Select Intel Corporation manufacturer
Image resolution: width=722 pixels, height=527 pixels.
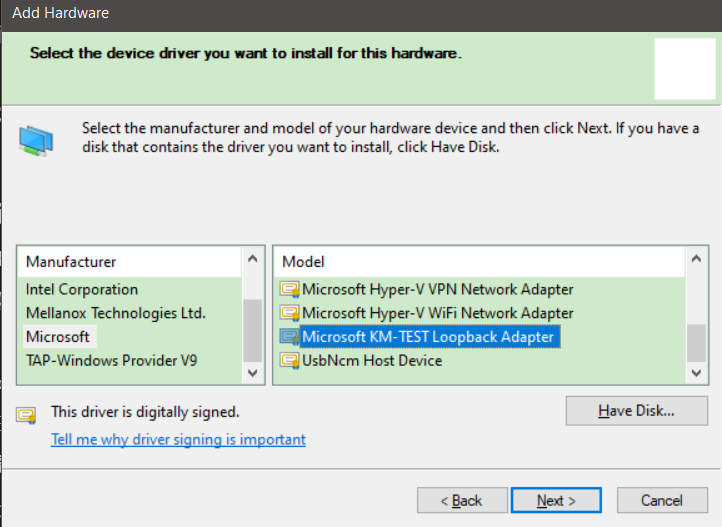pyautogui.click(x=82, y=290)
